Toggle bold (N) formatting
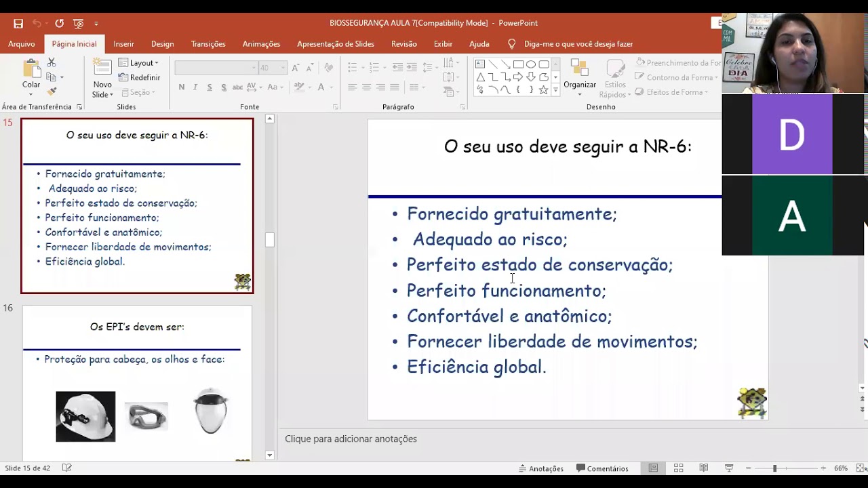This screenshot has width=868, height=488. click(x=182, y=87)
